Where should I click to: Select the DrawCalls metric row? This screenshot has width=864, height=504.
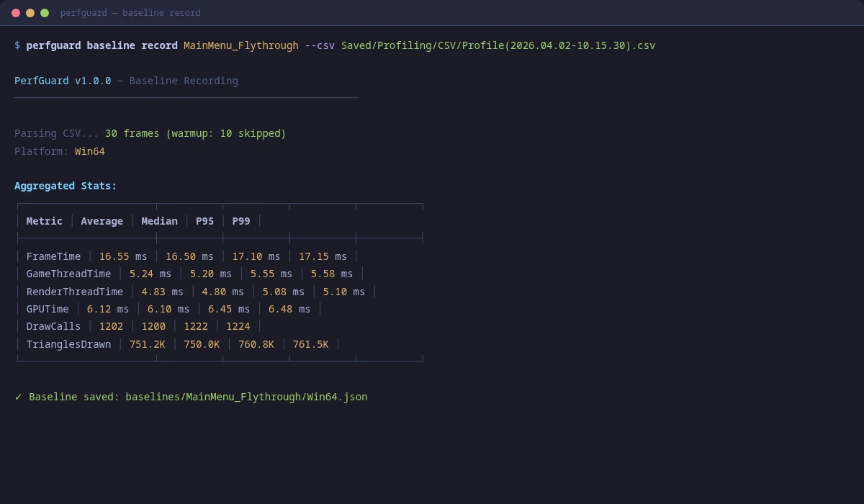53,326
